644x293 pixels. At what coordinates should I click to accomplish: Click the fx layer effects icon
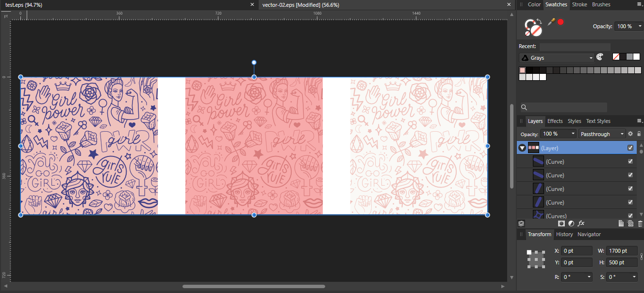[581, 223]
